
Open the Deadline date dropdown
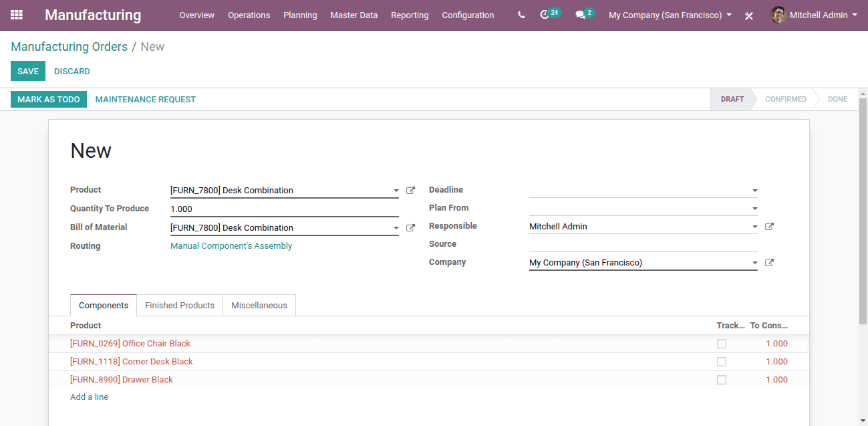click(754, 191)
